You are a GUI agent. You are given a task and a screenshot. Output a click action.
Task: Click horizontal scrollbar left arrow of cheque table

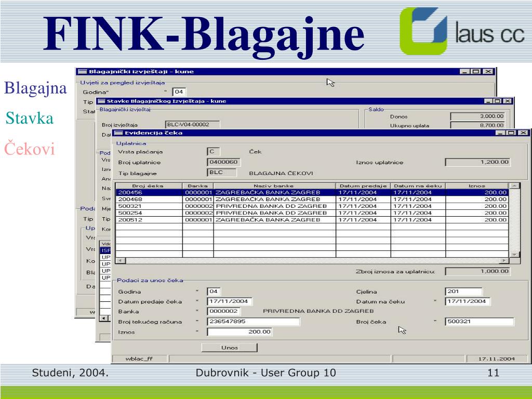pyautogui.click(x=121, y=261)
